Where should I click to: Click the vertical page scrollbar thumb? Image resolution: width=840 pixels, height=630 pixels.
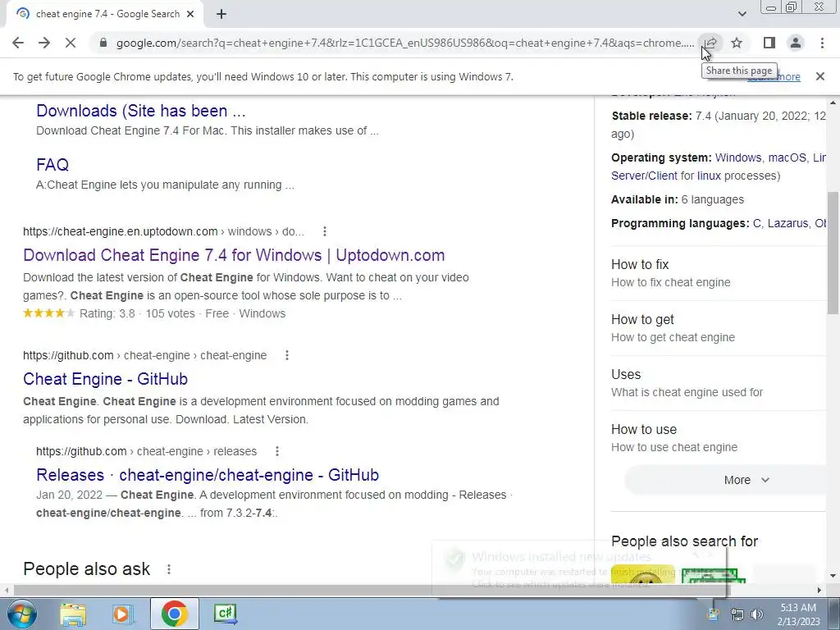point(833,253)
